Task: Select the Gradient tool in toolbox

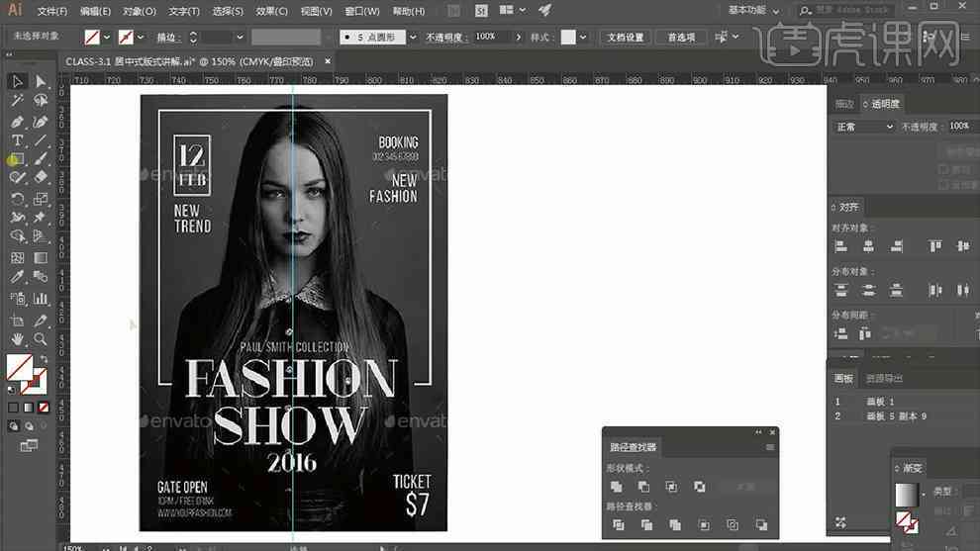Action: [x=41, y=257]
